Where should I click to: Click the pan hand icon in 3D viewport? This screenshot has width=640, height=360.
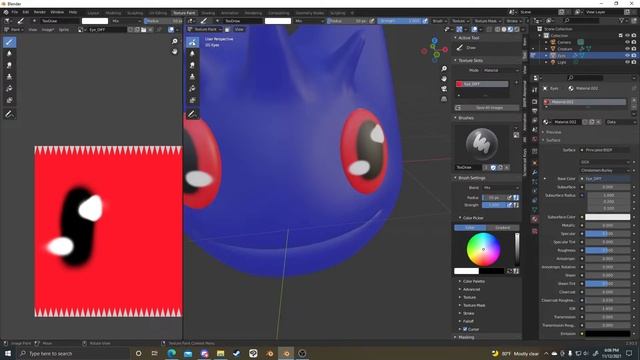[x=444, y=78]
